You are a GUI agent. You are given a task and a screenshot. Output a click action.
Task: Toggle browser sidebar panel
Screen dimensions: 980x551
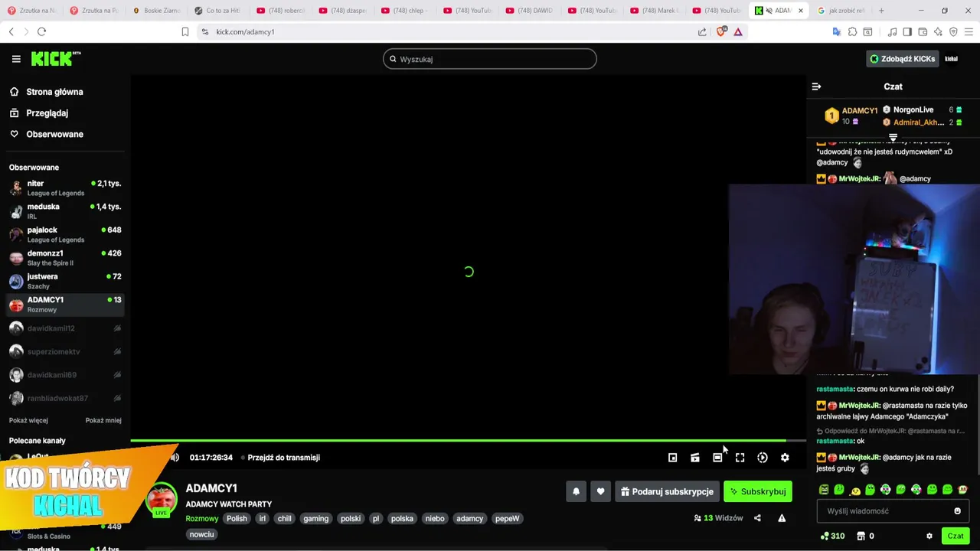pos(907,31)
